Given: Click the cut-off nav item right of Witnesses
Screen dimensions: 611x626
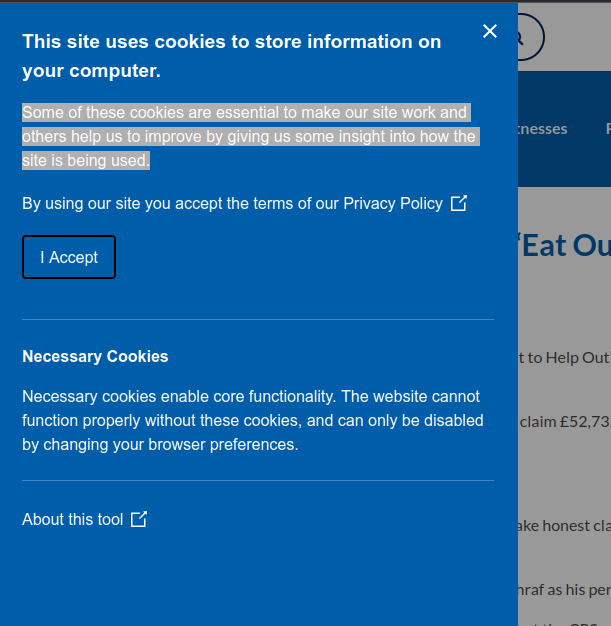Looking at the screenshot, I should click(608, 129).
